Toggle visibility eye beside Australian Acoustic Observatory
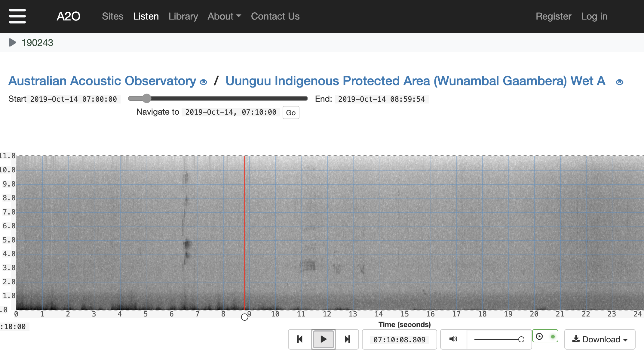Screen dimensions: 644x358 pos(204,82)
